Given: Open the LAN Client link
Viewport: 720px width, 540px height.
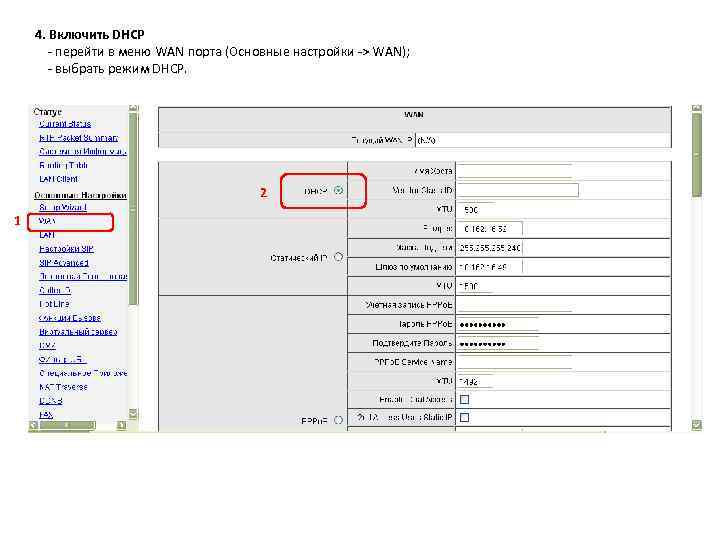Looking at the screenshot, I should coord(59,179).
